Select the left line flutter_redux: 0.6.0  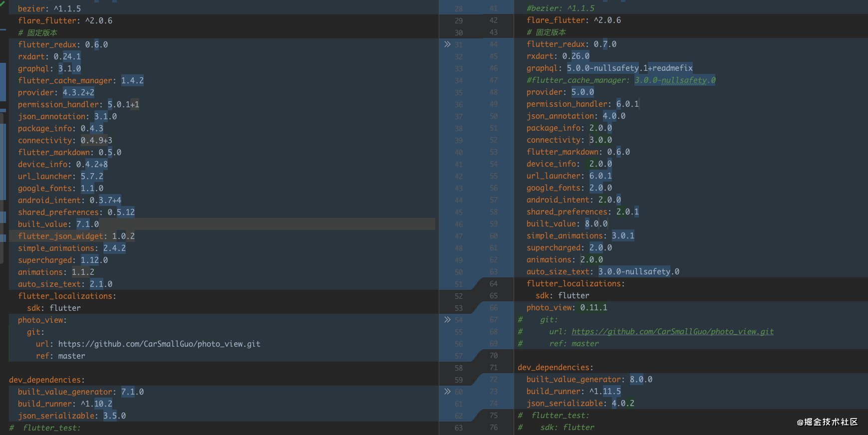[63, 44]
